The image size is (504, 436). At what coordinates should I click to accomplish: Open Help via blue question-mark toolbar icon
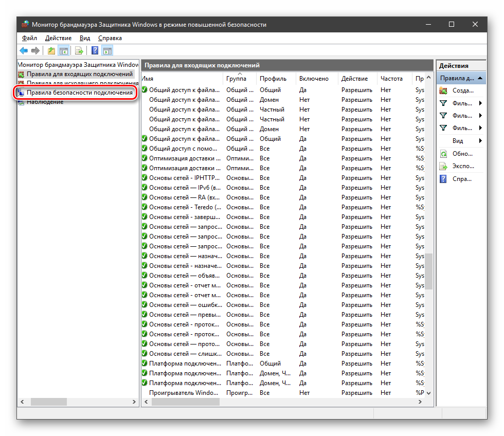point(95,50)
